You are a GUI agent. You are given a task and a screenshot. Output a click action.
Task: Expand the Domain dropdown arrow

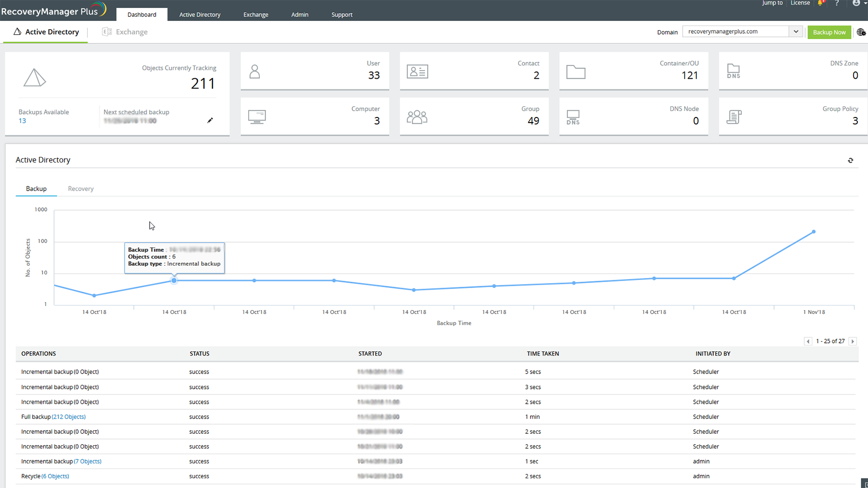(x=796, y=32)
